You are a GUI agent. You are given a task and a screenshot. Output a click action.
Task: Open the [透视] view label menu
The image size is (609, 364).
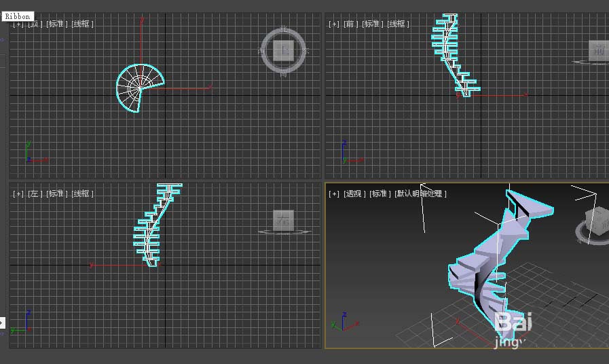354,194
